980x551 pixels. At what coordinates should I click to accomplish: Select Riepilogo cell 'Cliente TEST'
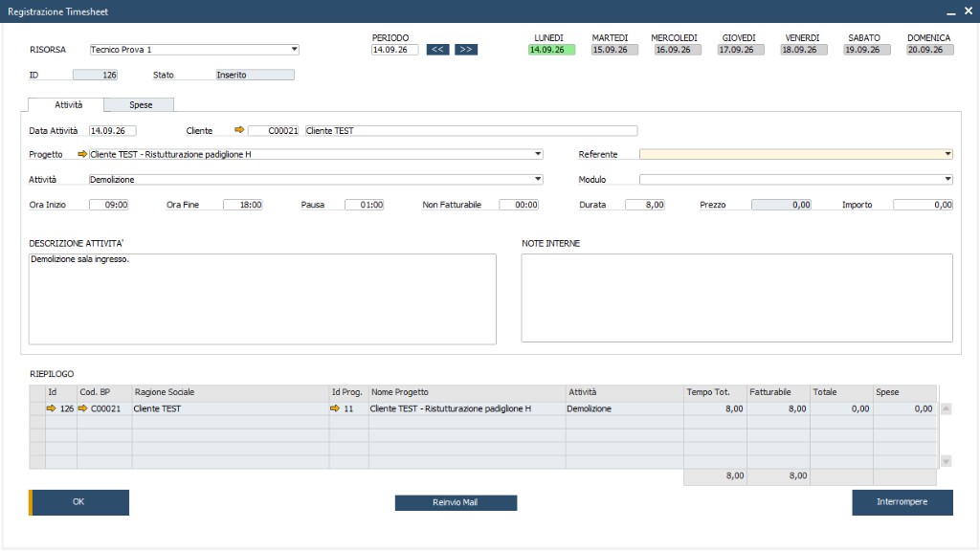(230, 408)
